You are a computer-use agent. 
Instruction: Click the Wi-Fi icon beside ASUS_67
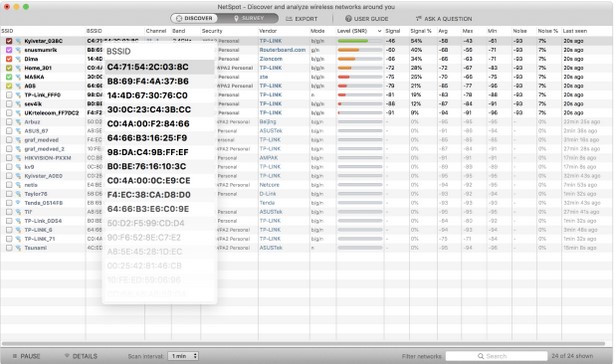coord(18,131)
